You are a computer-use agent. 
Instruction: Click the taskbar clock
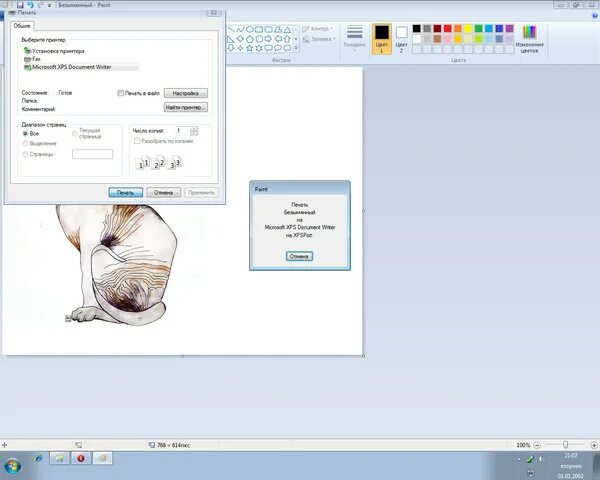point(571,466)
